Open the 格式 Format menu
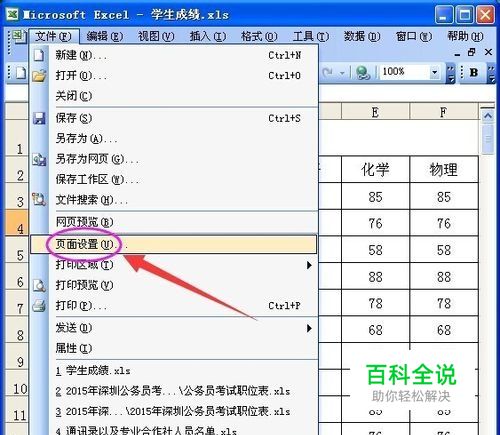Viewport: 500px width, 435px height. click(x=259, y=36)
